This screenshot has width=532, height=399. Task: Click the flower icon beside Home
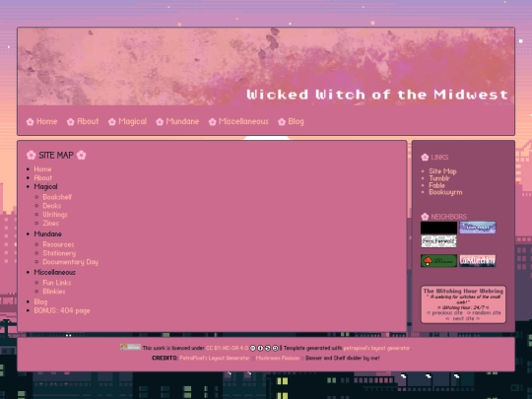[x=31, y=122]
